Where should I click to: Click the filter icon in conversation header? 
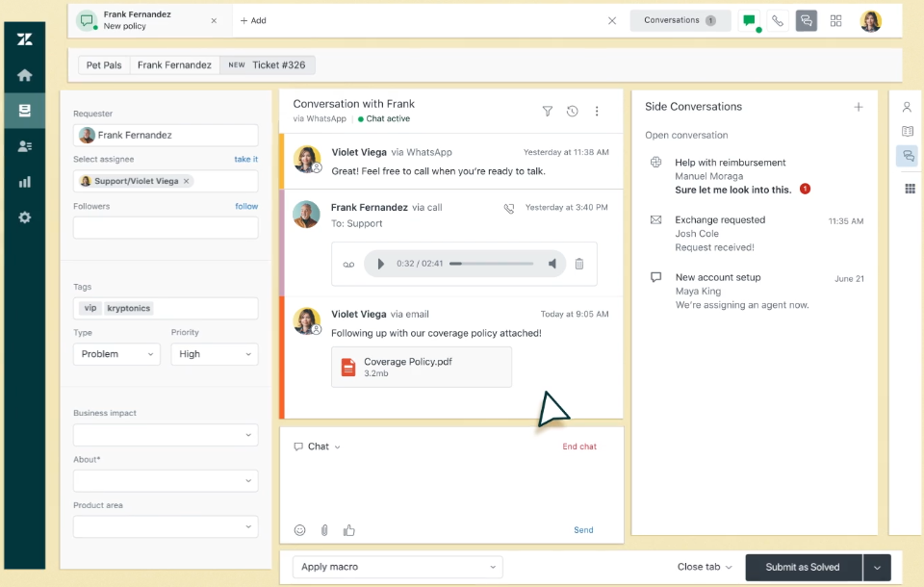(548, 112)
